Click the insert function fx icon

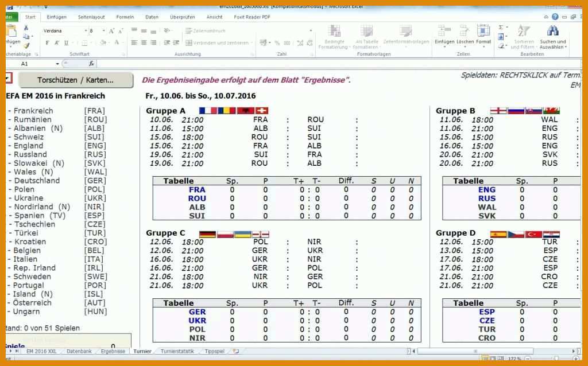(x=91, y=64)
